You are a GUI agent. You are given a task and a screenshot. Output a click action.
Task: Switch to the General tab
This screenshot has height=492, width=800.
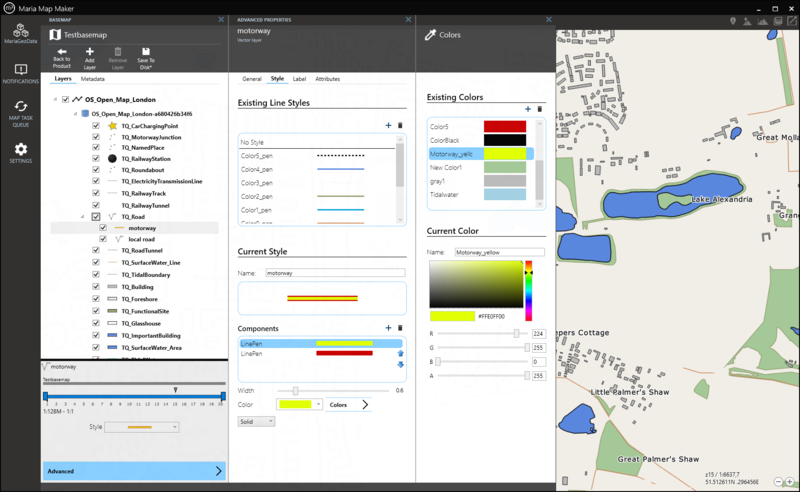(x=252, y=79)
